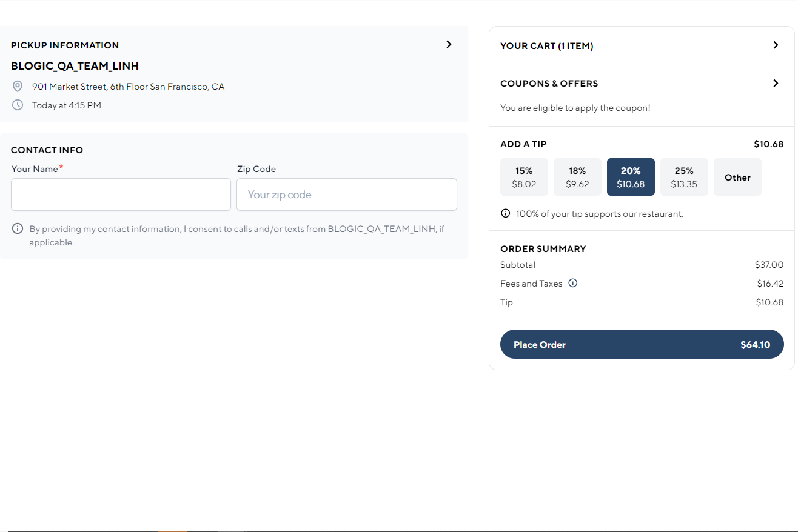Select the 25% tip option
The height and width of the screenshot is (532, 798).
pos(684,177)
